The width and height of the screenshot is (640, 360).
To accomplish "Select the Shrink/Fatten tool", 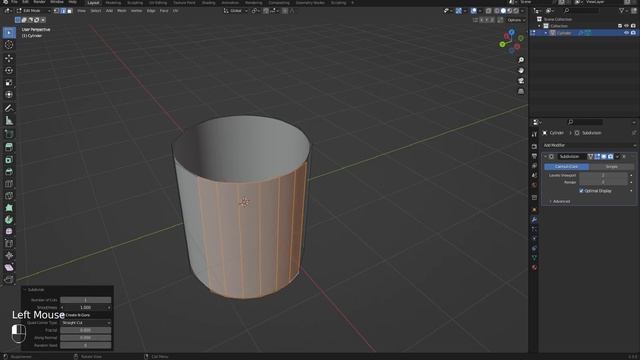I will (x=9, y=256).
